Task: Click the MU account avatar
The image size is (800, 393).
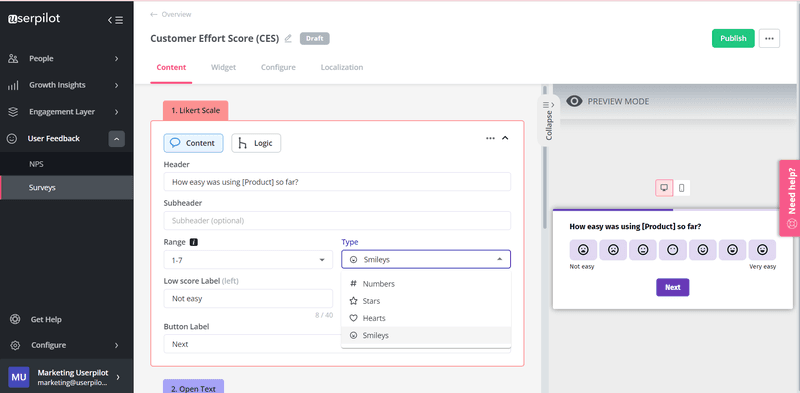Action: [x=19, y=377]
